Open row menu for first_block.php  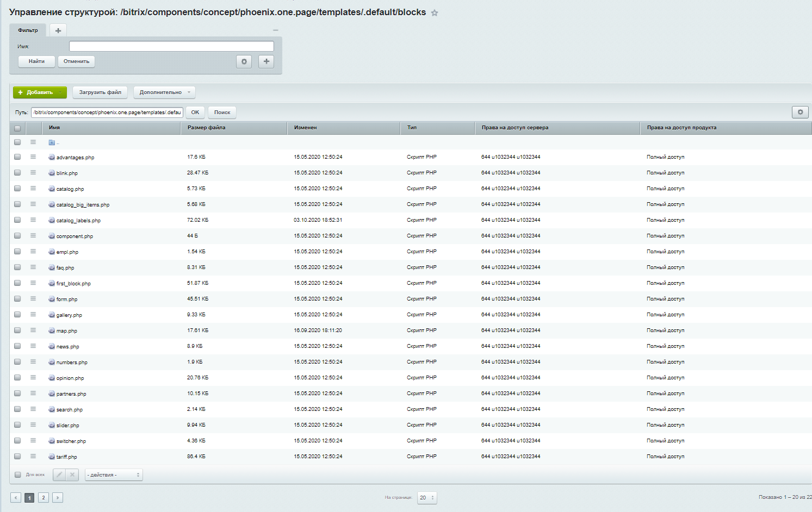tap(33, 283)
